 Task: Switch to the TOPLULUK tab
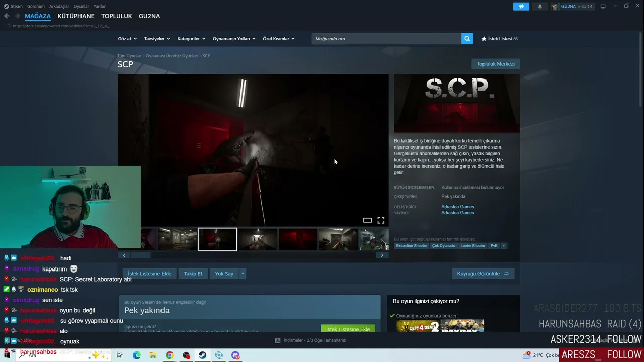pyautogui.click(x=117, y=16)
